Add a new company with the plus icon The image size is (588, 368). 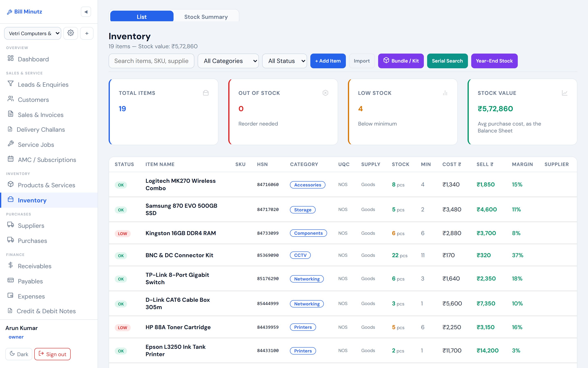coord(87,33)
